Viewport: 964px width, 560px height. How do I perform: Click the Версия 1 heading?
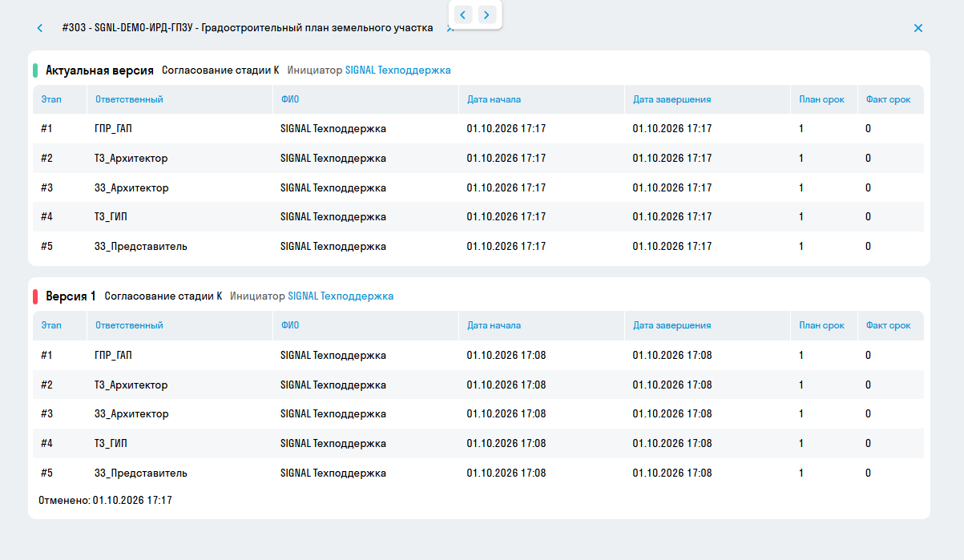point(71,296)
